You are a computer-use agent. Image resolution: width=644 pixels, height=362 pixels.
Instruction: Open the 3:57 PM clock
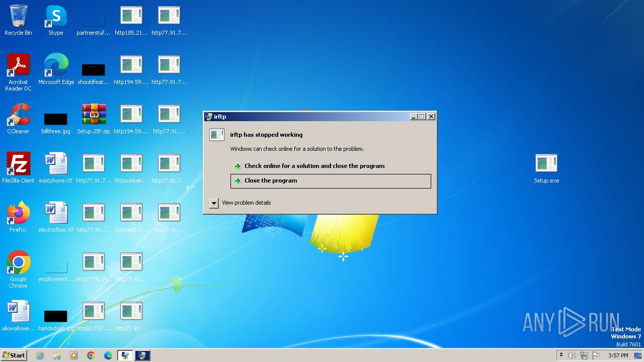click(x=618, y=355)
